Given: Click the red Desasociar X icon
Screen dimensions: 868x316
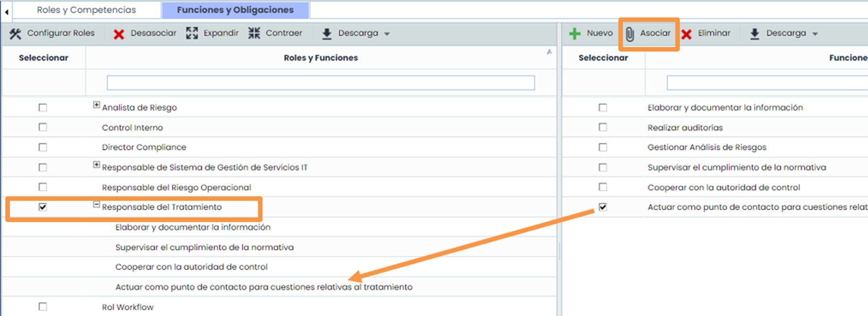Looking at the screenshot, I should click(x=119, y=34).
